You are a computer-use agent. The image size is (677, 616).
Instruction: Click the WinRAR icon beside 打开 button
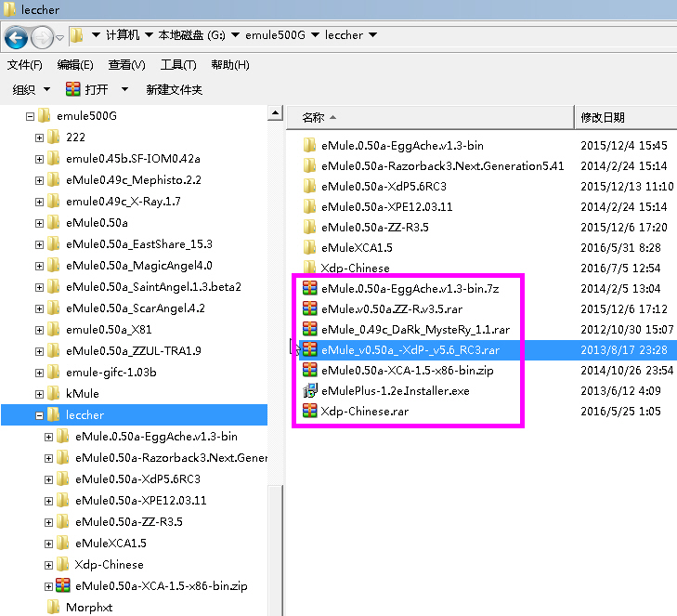tap(73, 89)
